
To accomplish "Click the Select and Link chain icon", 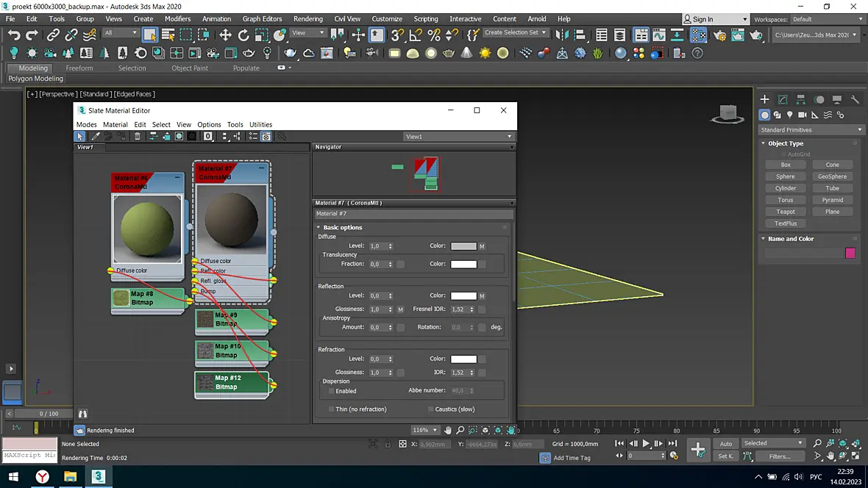I will [52, 35].
